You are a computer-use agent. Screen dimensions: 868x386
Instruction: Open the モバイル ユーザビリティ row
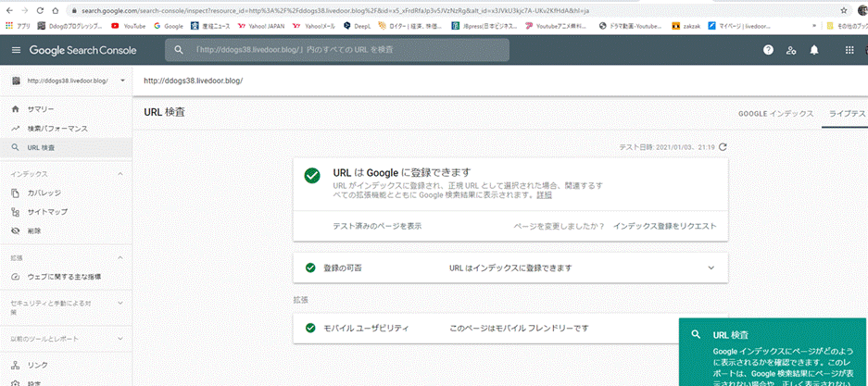click(x=510, y=328)
